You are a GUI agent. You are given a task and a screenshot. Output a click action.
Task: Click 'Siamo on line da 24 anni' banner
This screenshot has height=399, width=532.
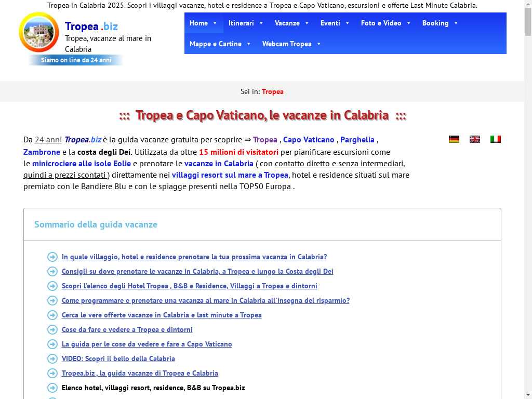(76, 60)
